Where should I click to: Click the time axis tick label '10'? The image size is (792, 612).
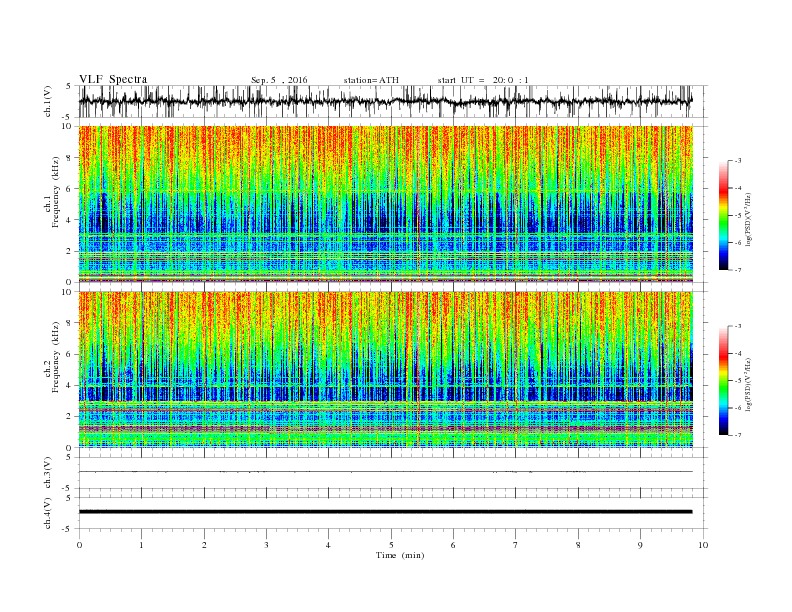[703, 545]
